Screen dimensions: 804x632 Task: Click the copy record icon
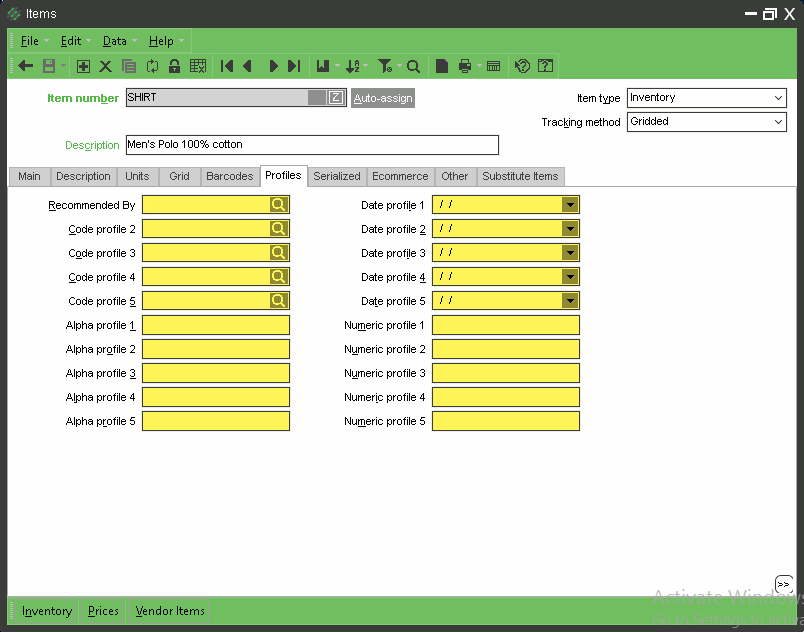(129, 66)
